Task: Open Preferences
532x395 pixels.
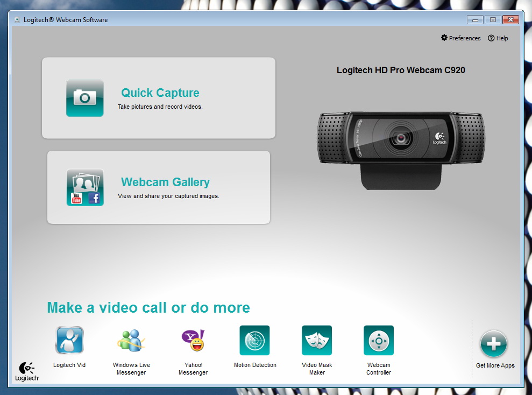Action: (x=461, y=38)
